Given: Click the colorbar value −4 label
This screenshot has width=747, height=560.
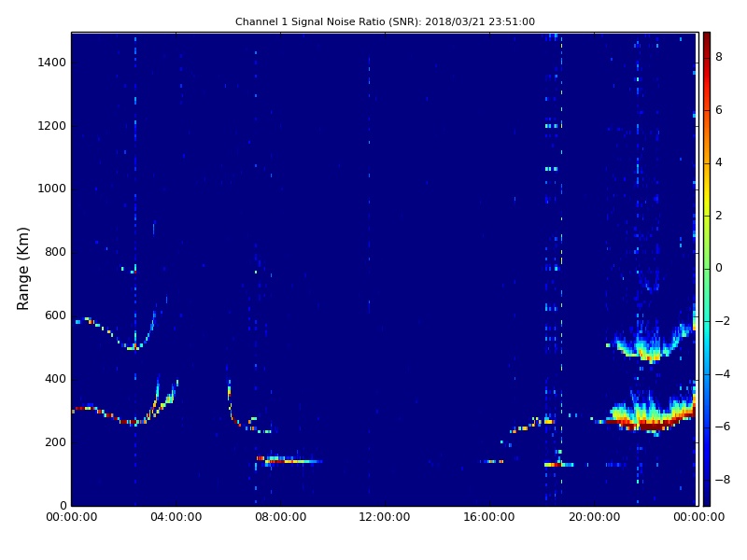Looking at the screenshot, I should (x=723, y=374).
